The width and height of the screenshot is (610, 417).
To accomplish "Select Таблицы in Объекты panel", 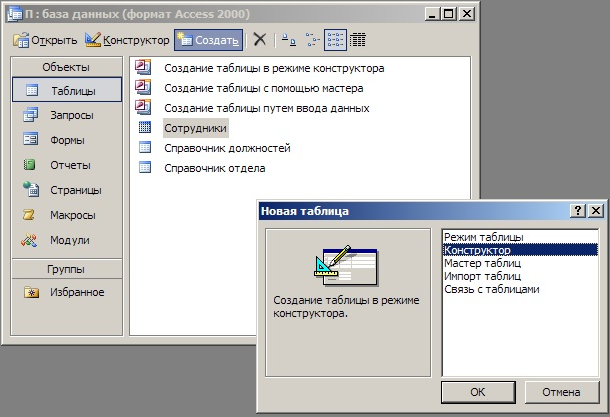I will coord(67,90).
